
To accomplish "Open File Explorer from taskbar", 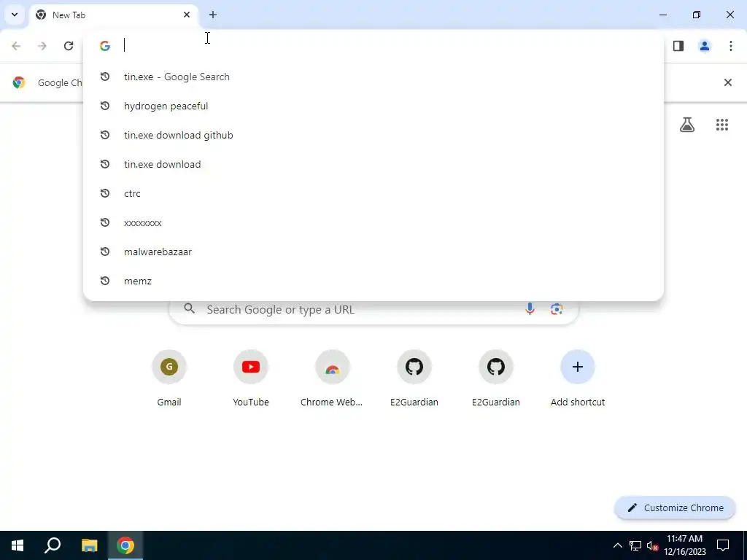I will pyautogui.click(x=89, y=545).
